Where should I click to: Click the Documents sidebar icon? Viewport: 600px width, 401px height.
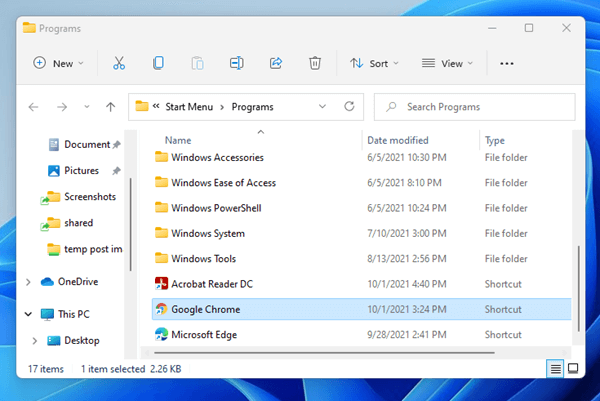point(54,145)
